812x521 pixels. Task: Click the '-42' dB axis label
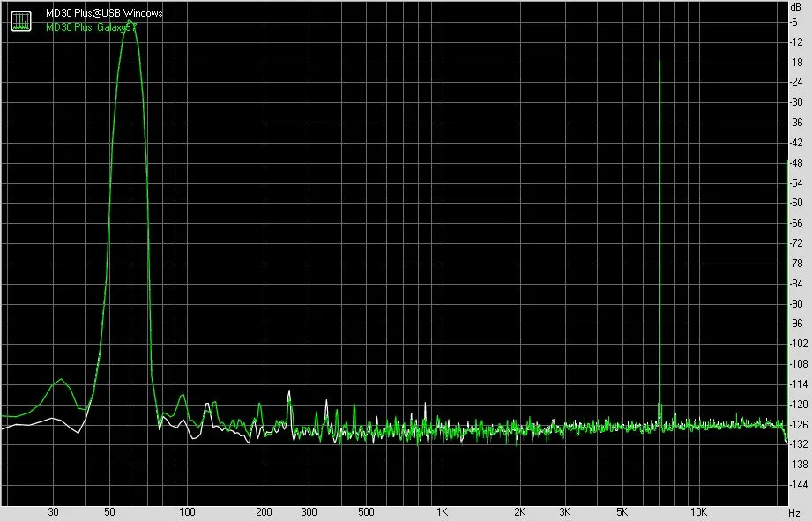(796, 143)
